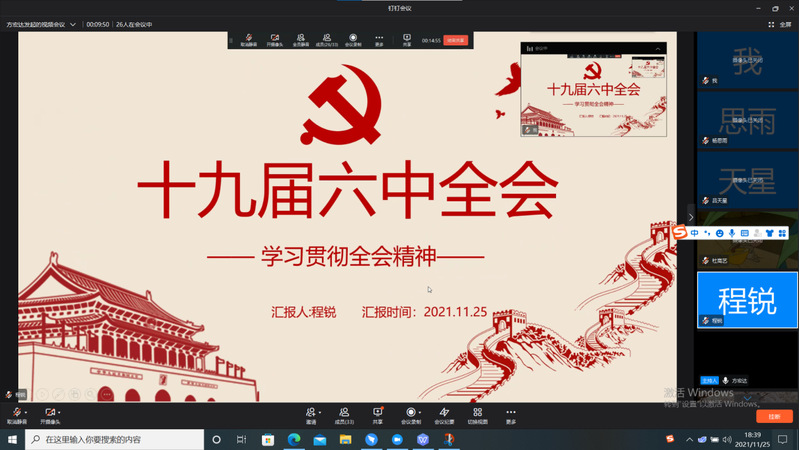Open DingTalk icon on taskbar
This screenshot has height=450, width=799.
[371, 439]
